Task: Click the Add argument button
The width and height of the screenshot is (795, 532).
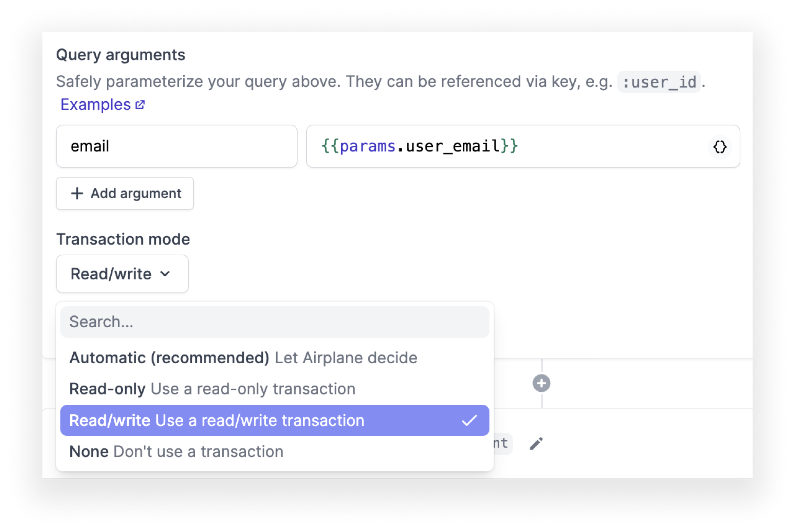Action: click(125, 194)
